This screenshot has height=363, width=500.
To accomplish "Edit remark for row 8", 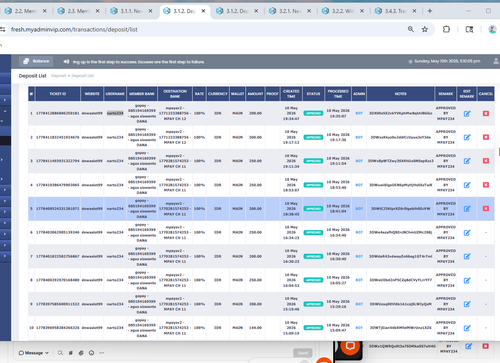I will [x=467, y=280].
